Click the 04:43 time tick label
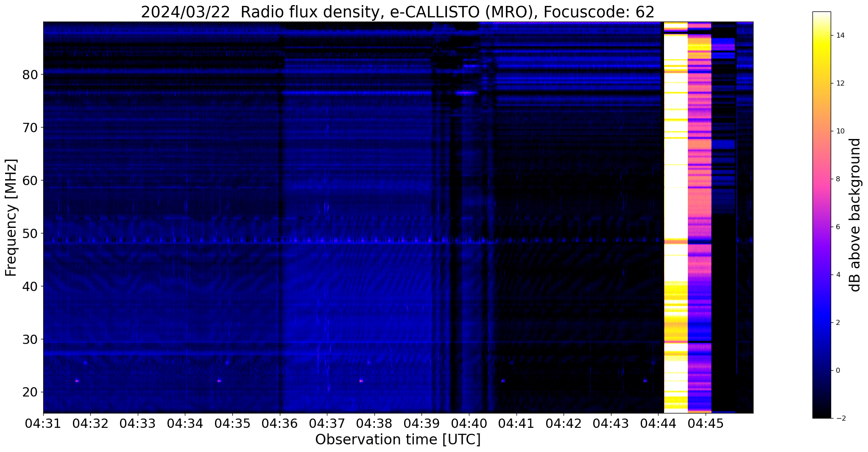Viewport: 868px width, 452px height. 611,423
